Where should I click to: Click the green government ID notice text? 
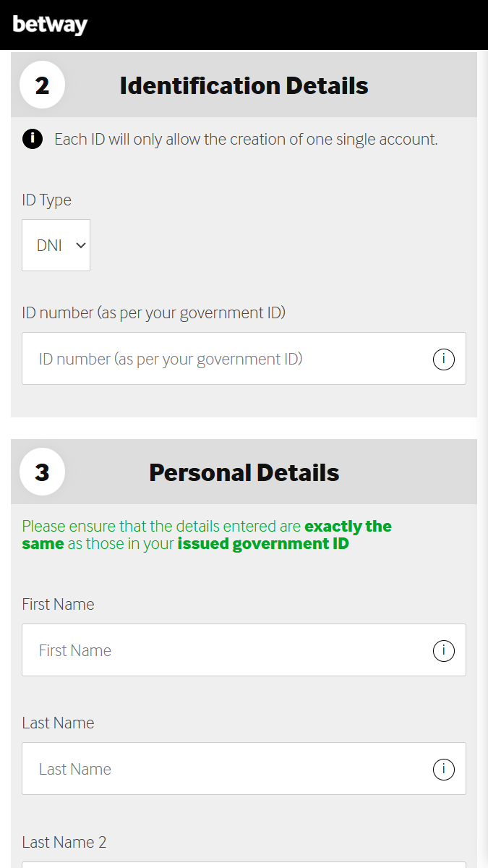coord(206,535)
